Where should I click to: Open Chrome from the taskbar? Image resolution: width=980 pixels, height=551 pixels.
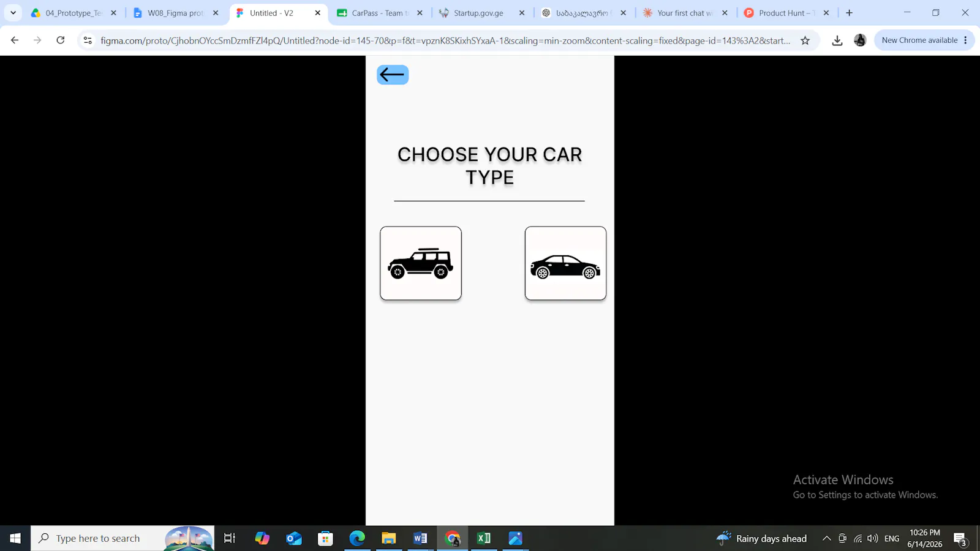452,538
